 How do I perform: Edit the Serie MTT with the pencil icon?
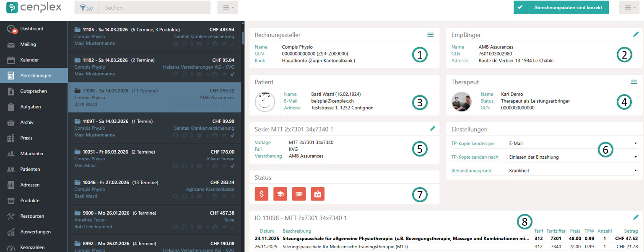click(433, 129)
